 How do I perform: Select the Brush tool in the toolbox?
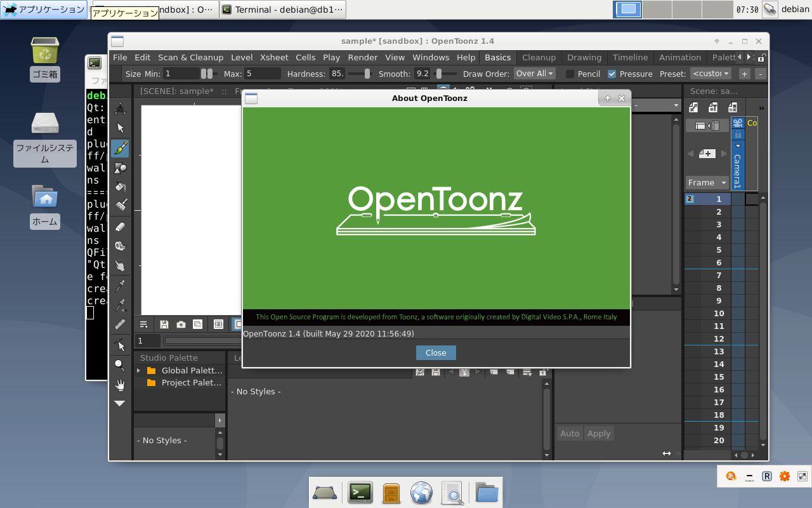click(x=120, y=149)
